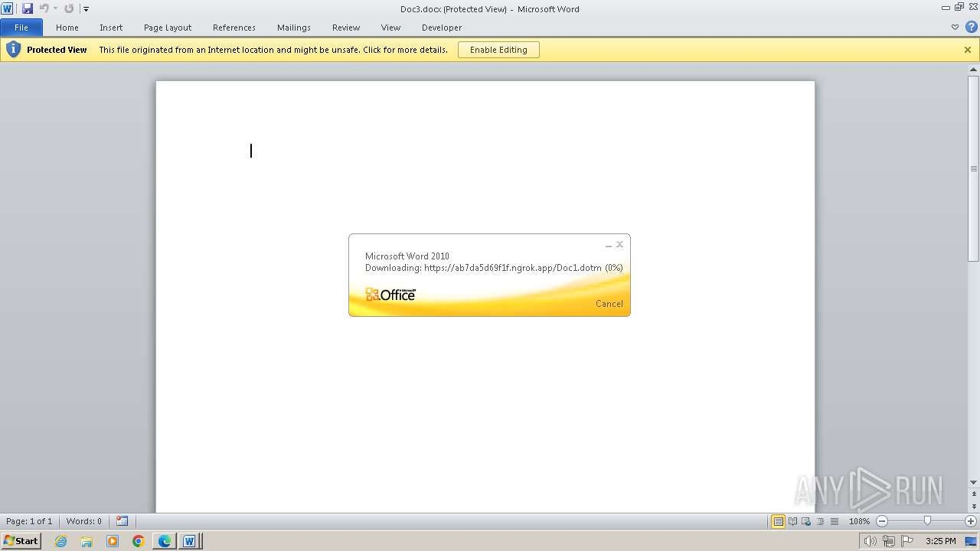
Task: Cancel the Doc1.dotm download
Action: coord(609,304)
